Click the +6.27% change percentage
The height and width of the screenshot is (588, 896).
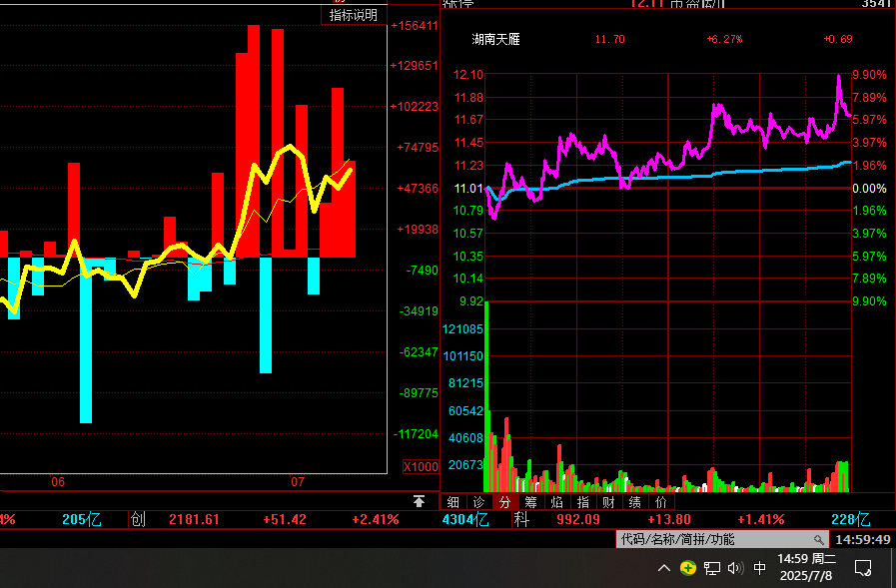coord(724,39)
